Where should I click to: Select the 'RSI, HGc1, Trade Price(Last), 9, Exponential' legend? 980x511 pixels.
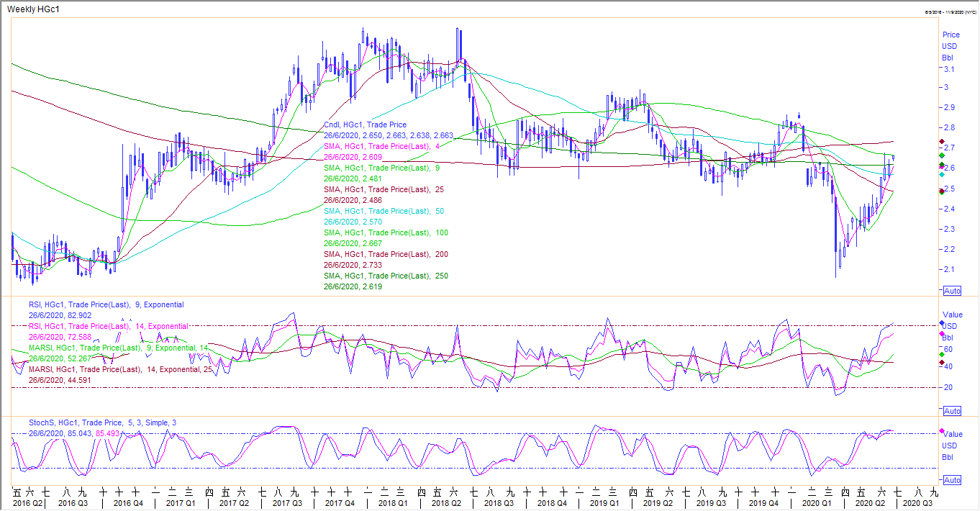point(106,304)
